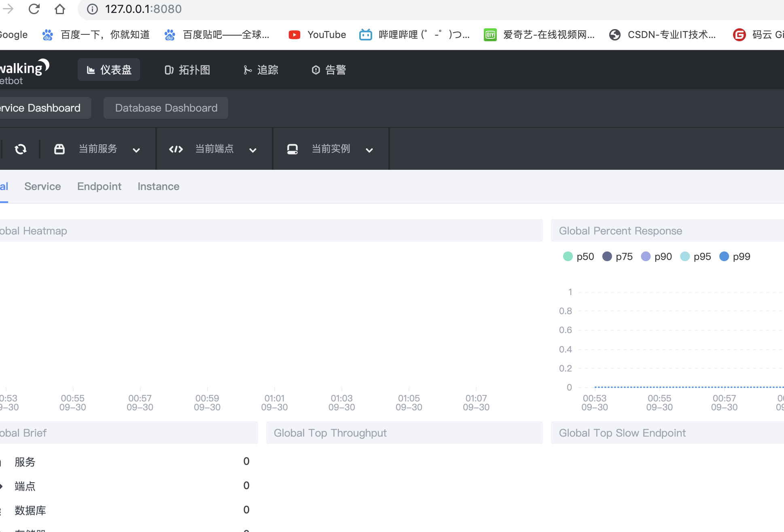The height and width of the screenshot is (532, 784).
Task: Click the dashboard refresh icon in toolbar
Action: (x=21, y=149)
